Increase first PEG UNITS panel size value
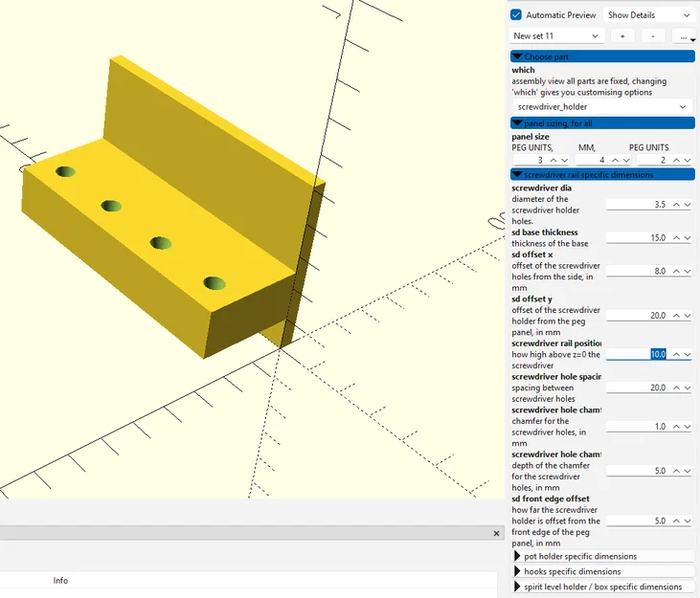 553,160
